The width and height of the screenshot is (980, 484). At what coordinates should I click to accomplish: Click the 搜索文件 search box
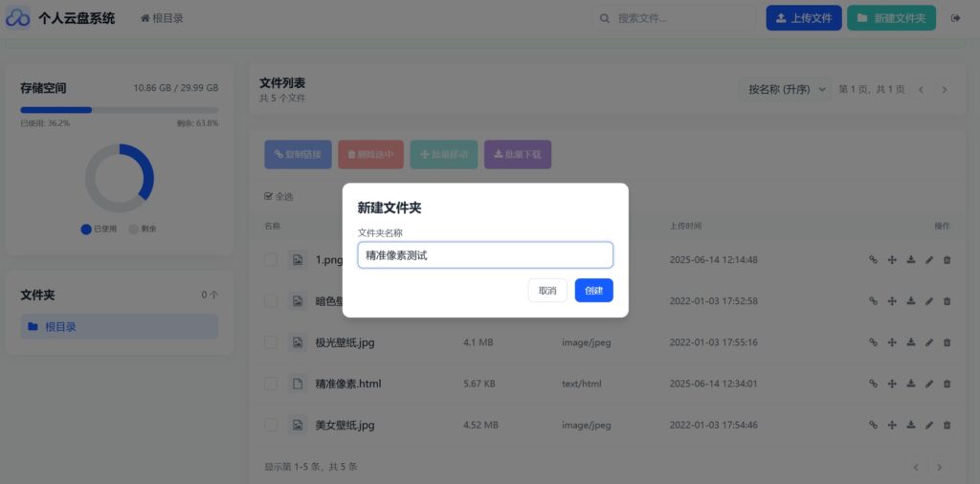[675, 18]
